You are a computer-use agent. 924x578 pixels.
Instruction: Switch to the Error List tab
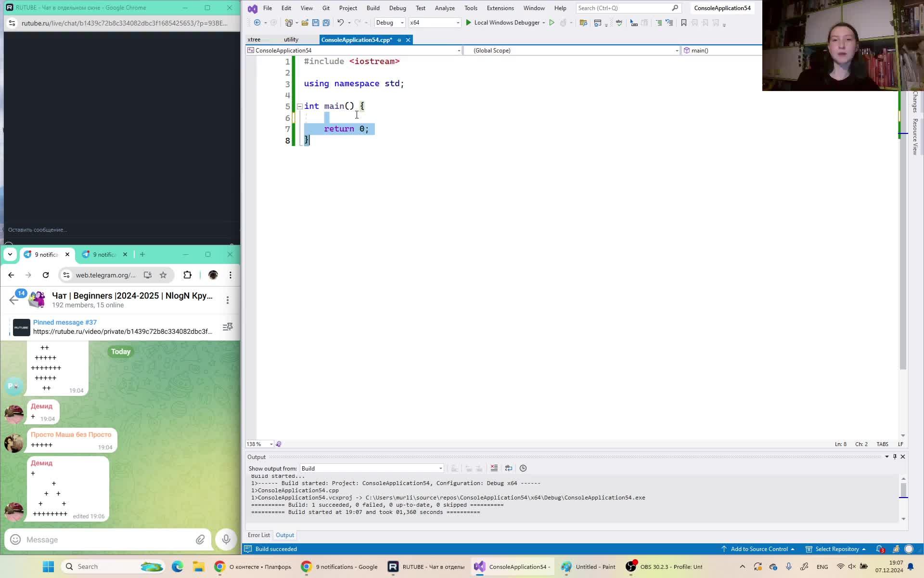pos(258,535)
